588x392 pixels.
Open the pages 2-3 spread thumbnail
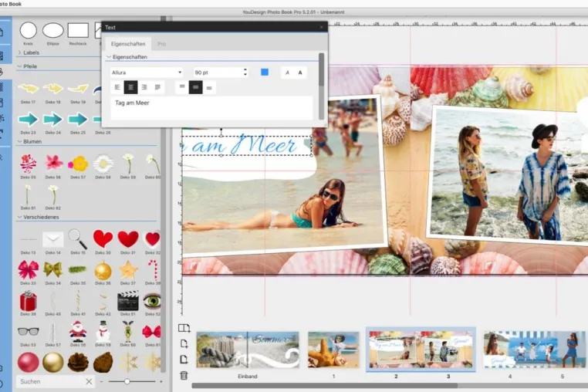pyautogui.click(x=421, y=350)
